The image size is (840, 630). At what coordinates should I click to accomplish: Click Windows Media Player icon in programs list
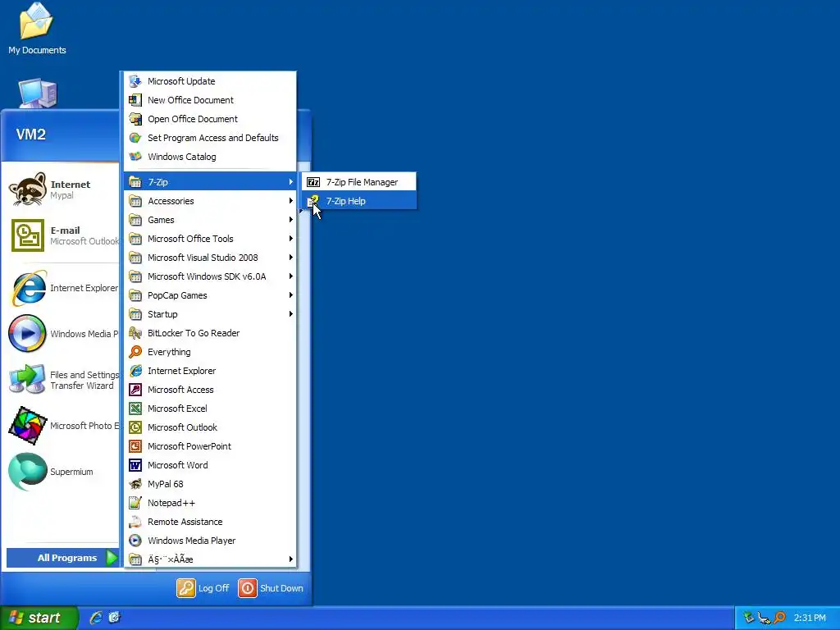pyautogui.click(x=135, y=541)
